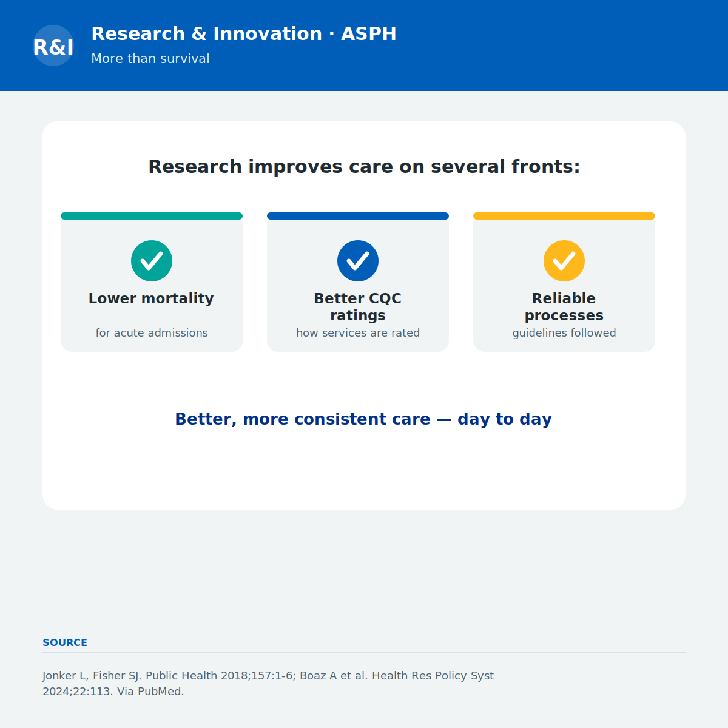
Task: Click the blue checkmark above Better CQC ratings
Action: pos(358,261)
